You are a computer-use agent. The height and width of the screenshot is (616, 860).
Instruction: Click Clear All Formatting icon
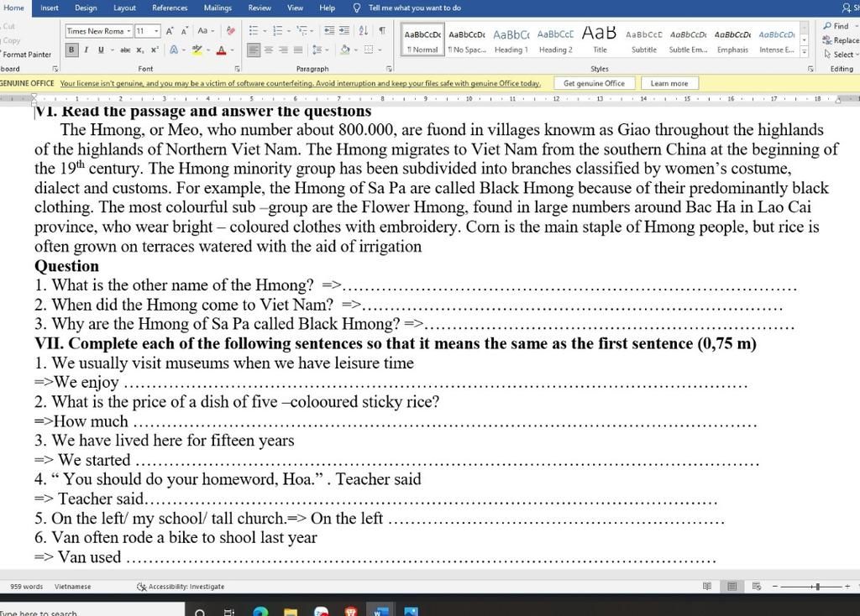(231, 31)
